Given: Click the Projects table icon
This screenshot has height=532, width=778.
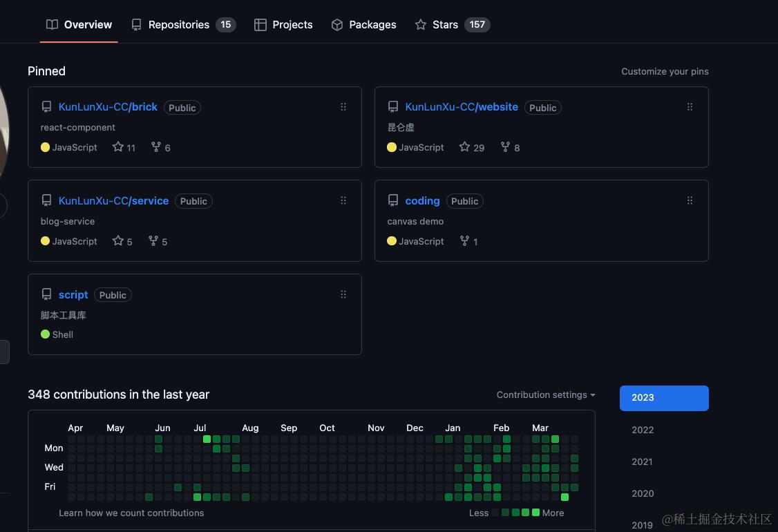Looking at the screenshot, I should [x=260, y=25].
